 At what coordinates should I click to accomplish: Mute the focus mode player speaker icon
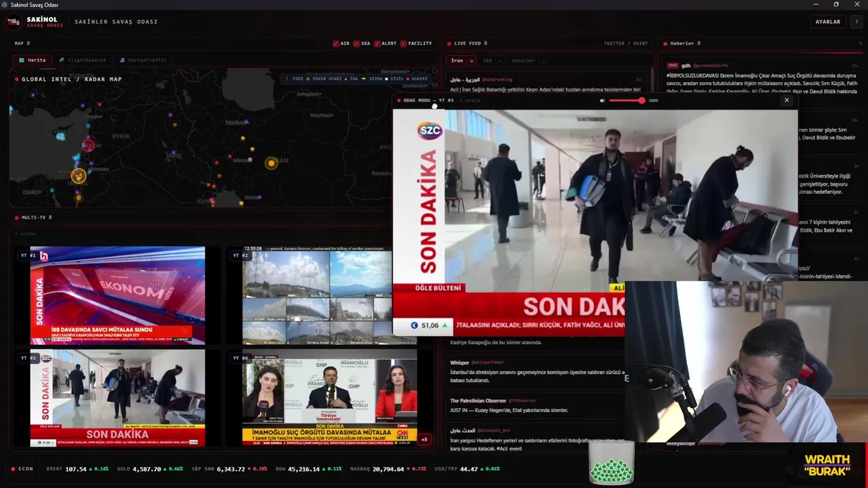coord(602,100)
